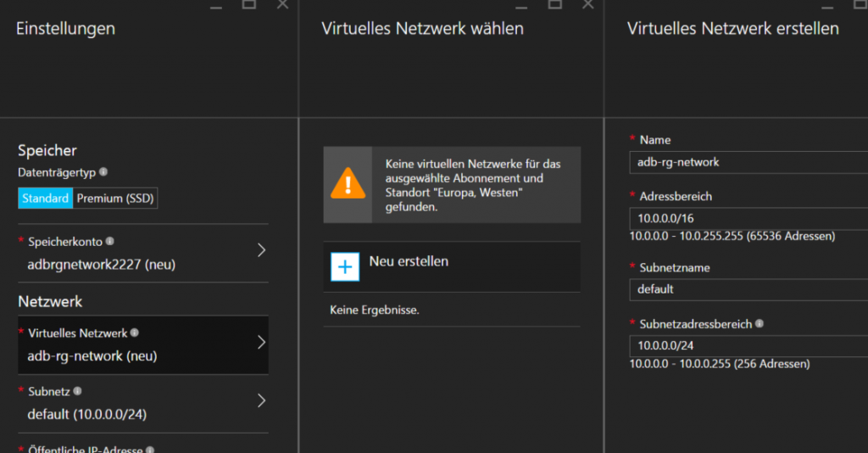Close the Einstellungen blade
868x453 pixels.
283,4
